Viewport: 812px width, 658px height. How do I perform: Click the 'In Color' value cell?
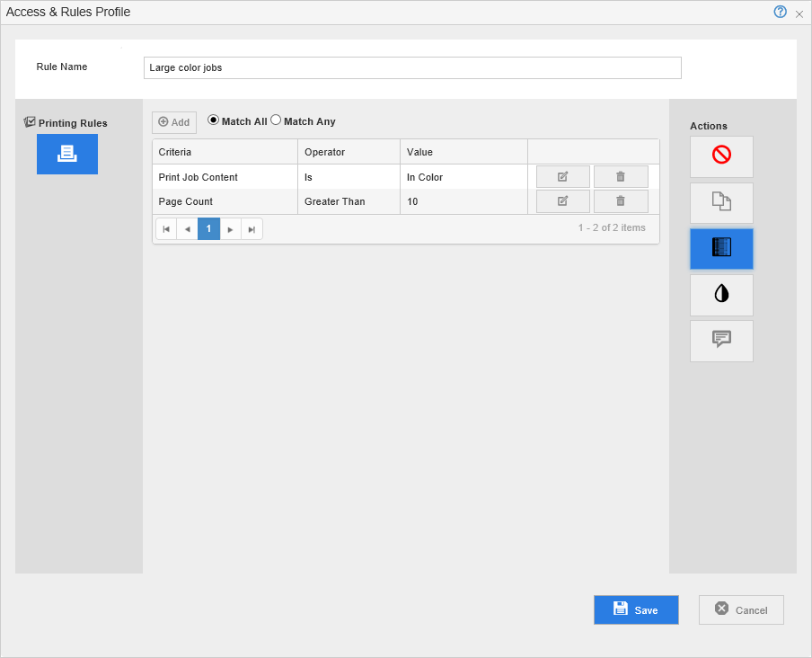click(463, 177)
